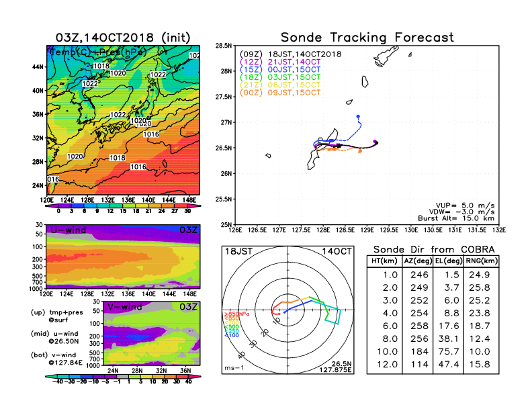Select the blue '(15Z) 00JST,15OCT' legend entry

coord(280,70)
